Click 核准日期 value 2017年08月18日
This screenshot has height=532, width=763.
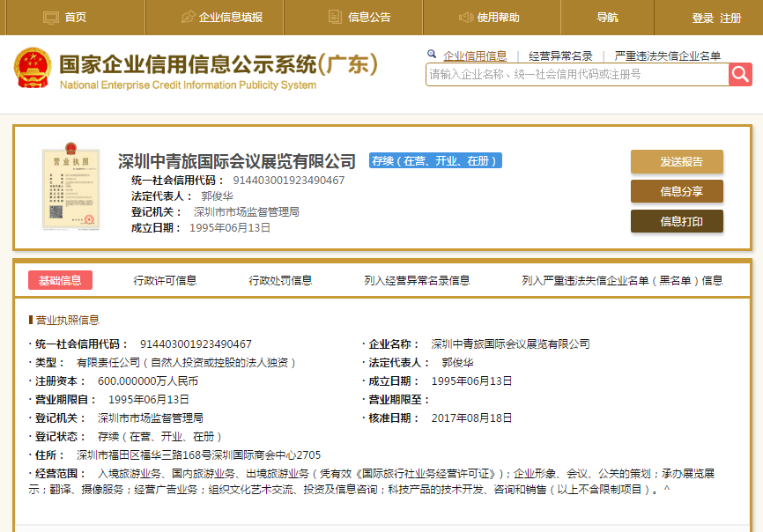pos(471,418)
